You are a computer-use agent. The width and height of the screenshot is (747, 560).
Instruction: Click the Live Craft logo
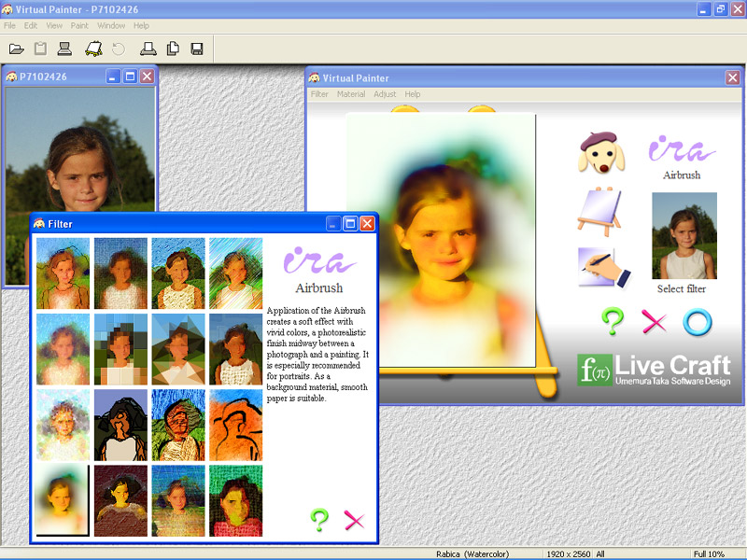click(x=654, y=370)
